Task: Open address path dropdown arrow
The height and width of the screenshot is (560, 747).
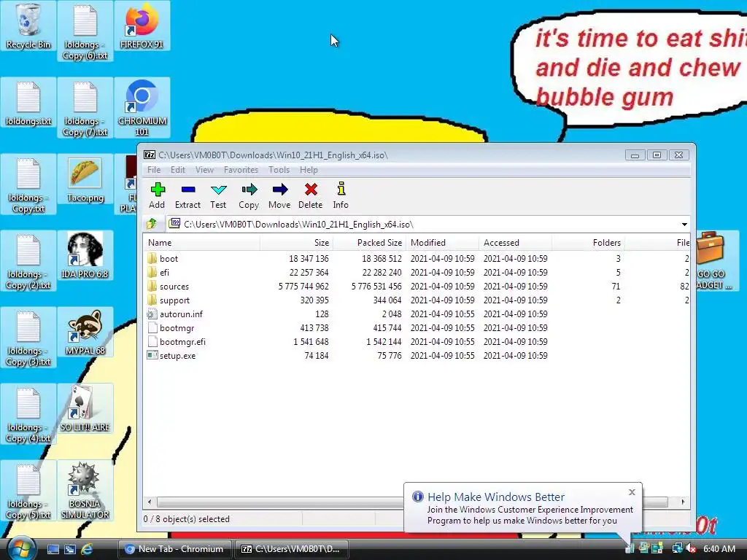Action: click(684, 225)
